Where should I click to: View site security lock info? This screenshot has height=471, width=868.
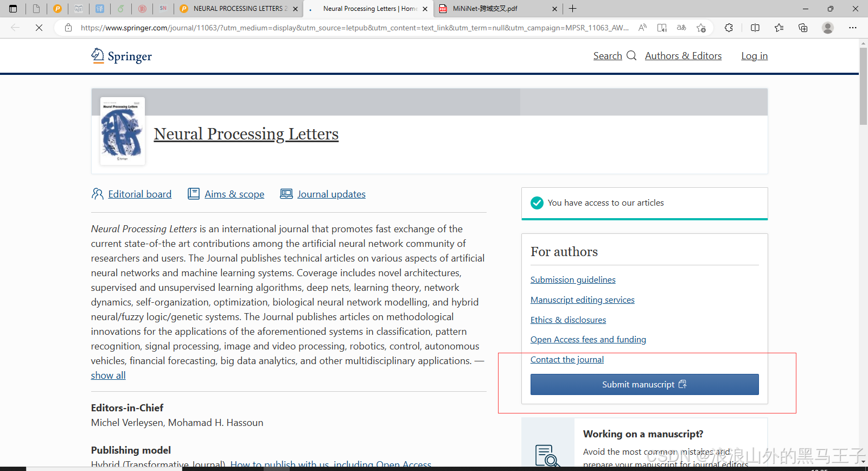pyautogui.click(x=68, y=28)
